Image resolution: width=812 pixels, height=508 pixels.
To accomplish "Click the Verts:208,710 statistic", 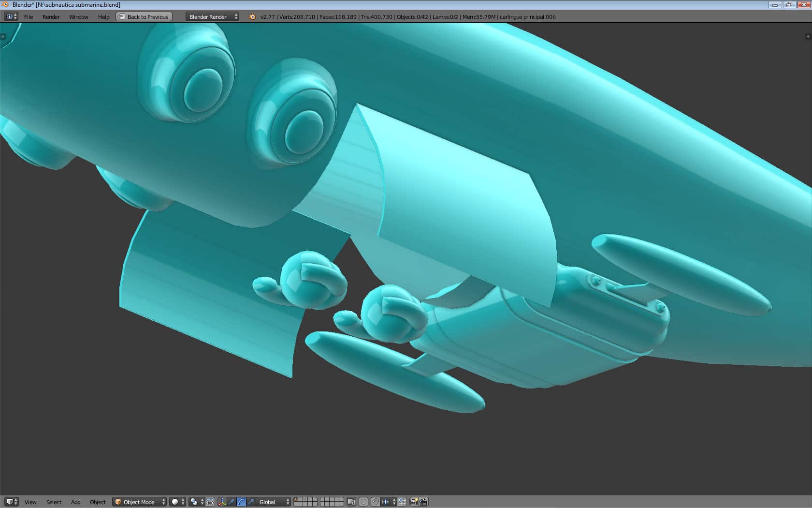I will 297,16.
